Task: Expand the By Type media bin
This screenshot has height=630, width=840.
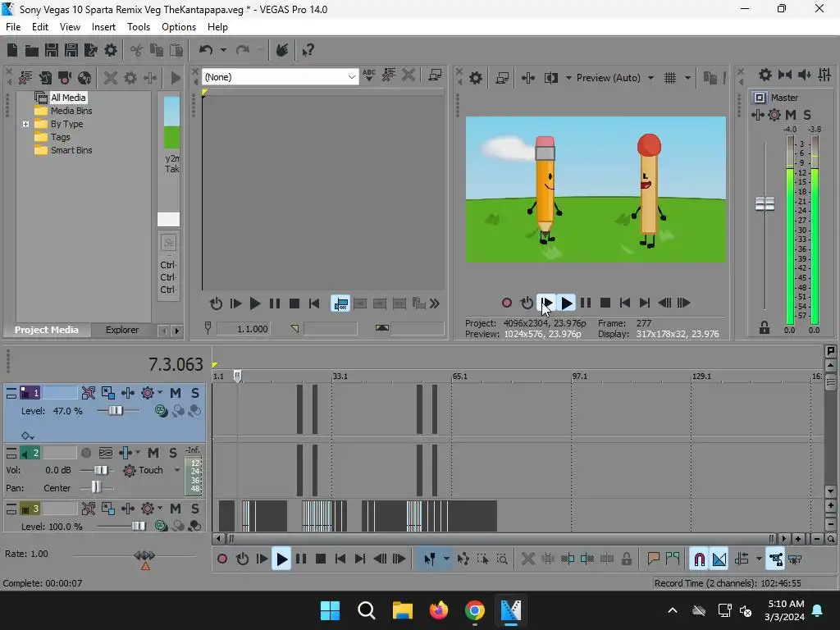Action: click(x=25, y=125)
